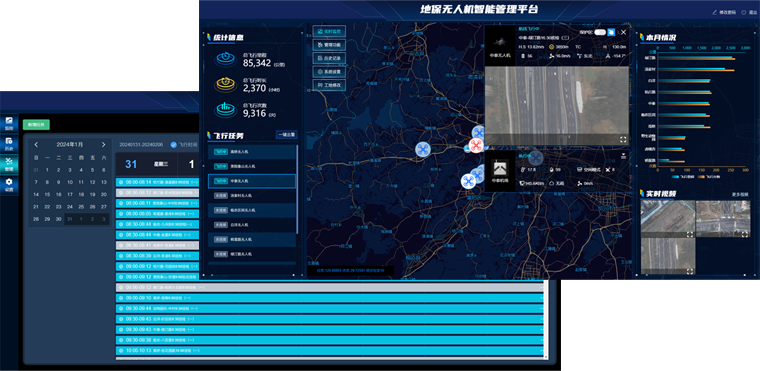Toggle the 飞行时间 checkbox

coord(174,145)
